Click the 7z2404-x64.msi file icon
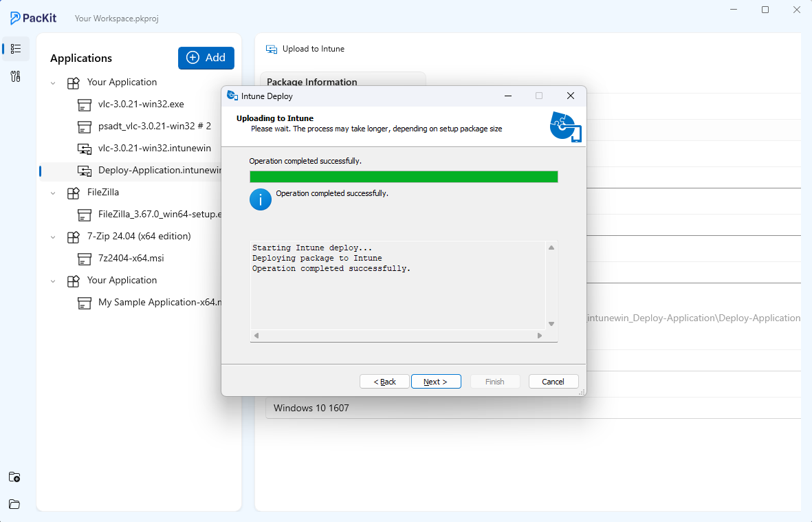Screen dimensions: 812x522 85,259
